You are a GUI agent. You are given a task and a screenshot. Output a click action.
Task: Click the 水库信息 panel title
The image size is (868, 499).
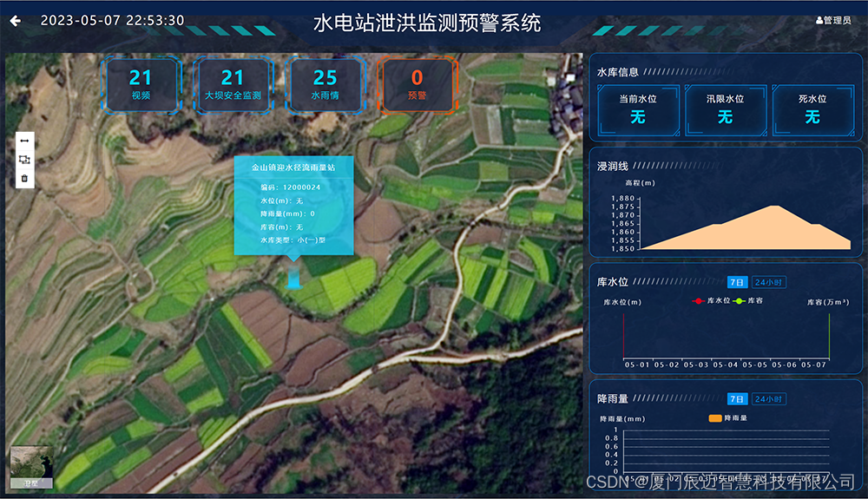618,72
